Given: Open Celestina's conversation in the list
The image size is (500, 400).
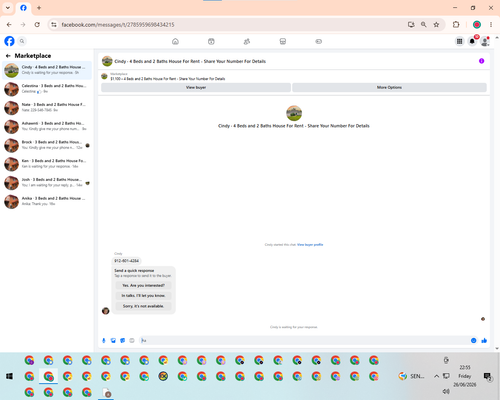Looking at the screenshot, I should 47,89.
